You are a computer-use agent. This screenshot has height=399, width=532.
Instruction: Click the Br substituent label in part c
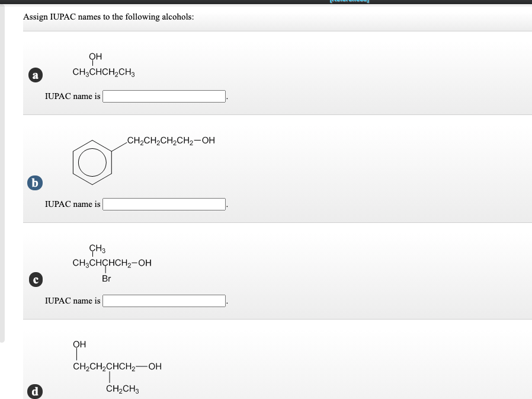coord(107,279)
